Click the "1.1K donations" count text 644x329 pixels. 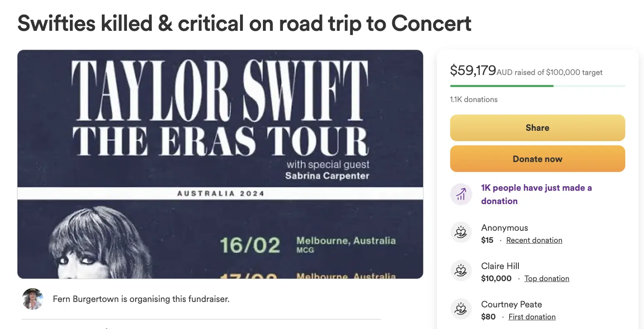coord(473,100)
